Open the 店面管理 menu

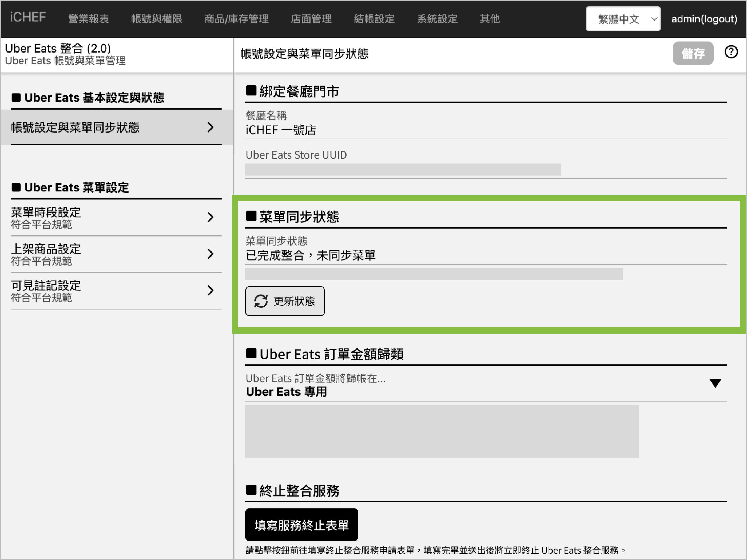coord(311,19)
